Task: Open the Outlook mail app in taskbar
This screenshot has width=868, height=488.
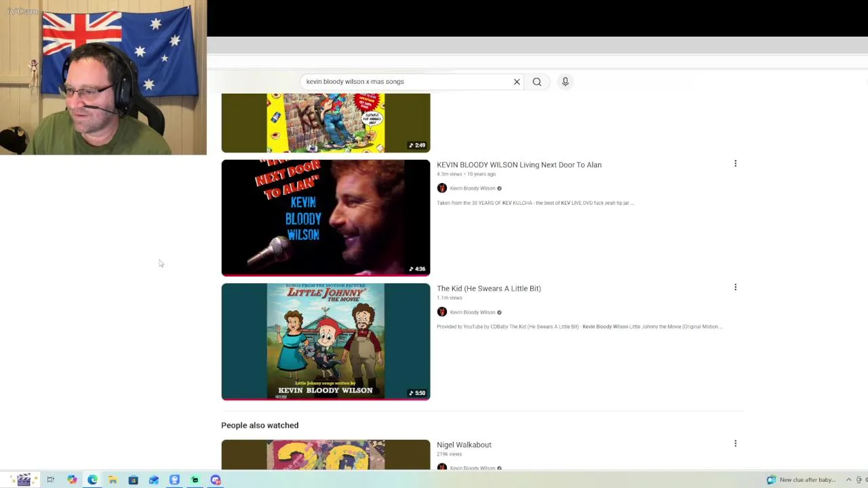Action: coord(154,480)
